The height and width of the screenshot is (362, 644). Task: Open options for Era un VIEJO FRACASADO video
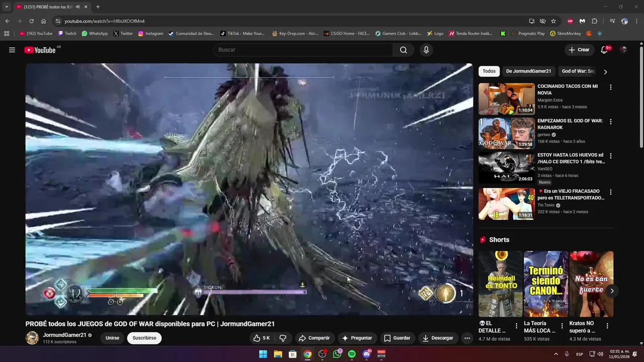click(x=611, y=192)
